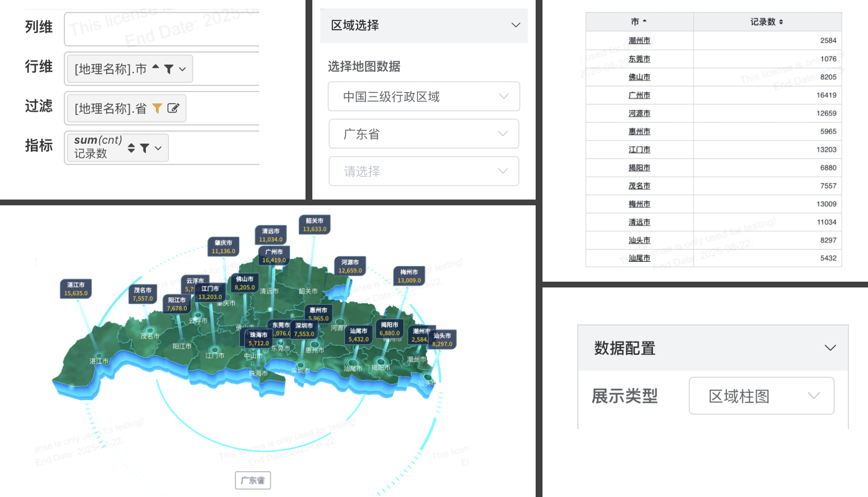Click the 2584 value in the 潮州市 row
The width and height of the screenshot is (868, 497).
coord(828,41)
